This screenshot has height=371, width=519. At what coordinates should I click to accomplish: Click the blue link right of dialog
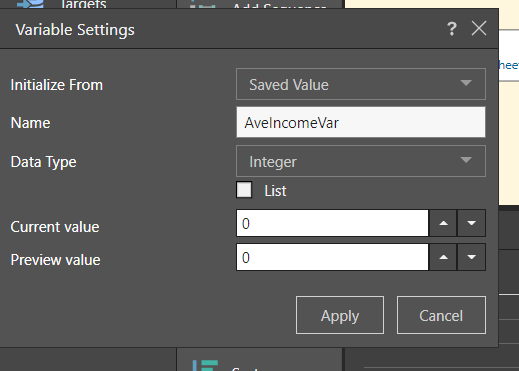(509, 65)
